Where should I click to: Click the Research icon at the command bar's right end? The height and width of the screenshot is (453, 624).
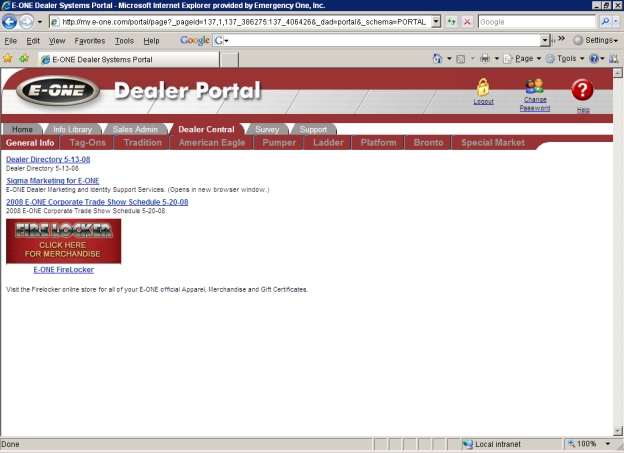pos(614,59)
